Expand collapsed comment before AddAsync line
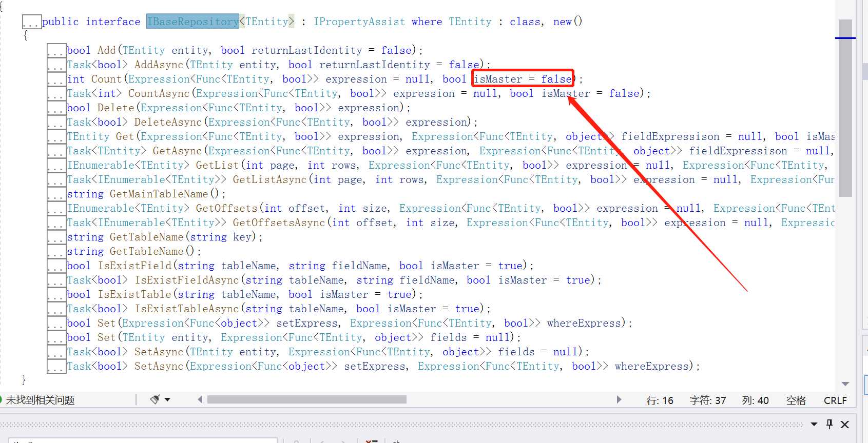 click(56, 65)
